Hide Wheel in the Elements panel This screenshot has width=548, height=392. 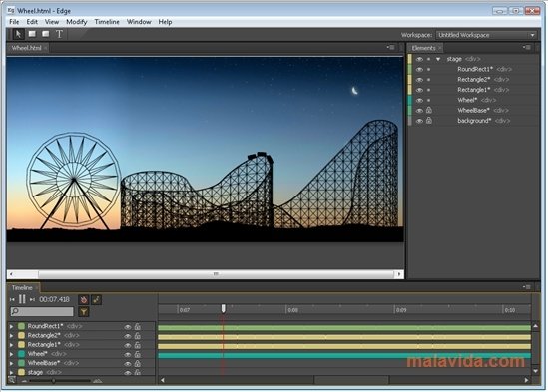[x=419, y=101]
